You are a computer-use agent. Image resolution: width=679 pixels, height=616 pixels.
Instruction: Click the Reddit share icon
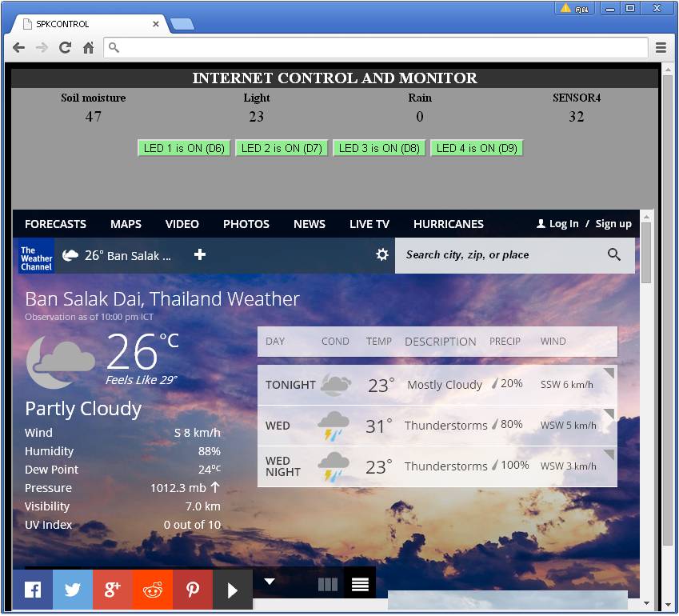pyautogui.click(x=153, y=590)
